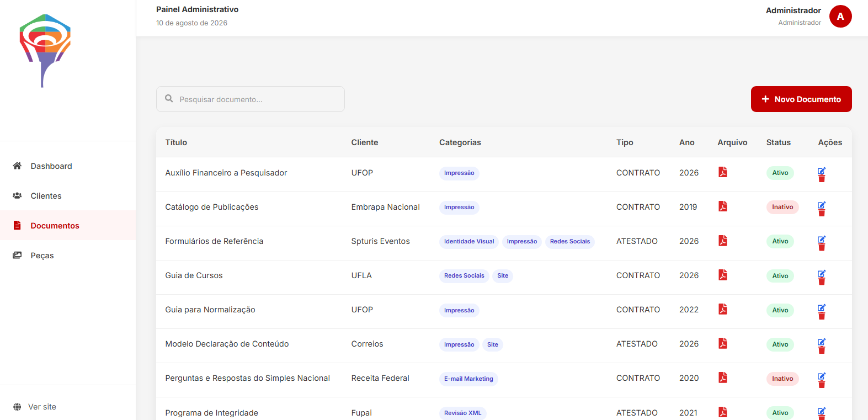Click the Categorias column header

pos(460,142)
